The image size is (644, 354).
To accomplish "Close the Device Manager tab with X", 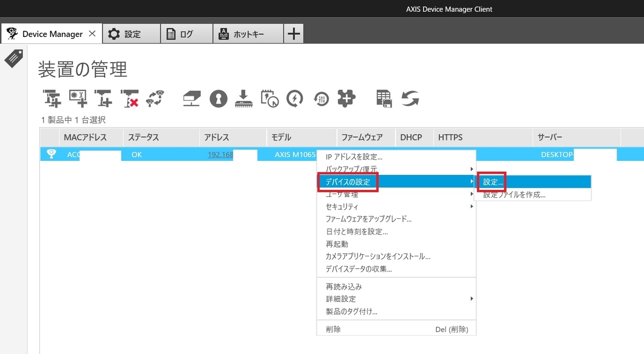I will [92, 34].
